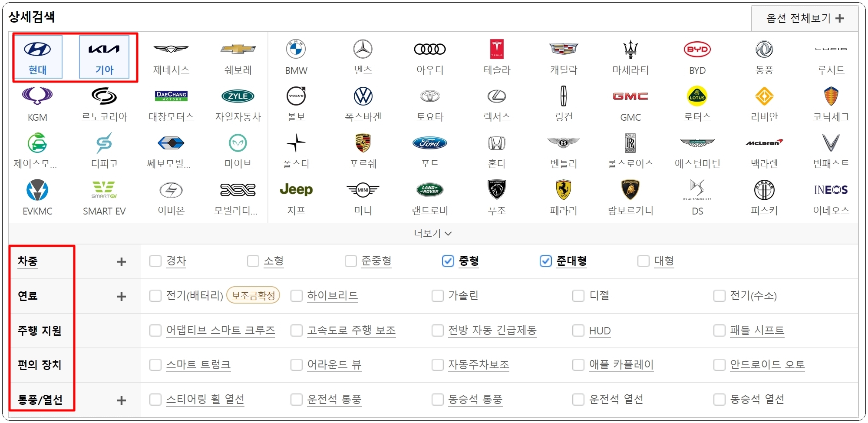Select the Toyota (토요타) logo
868x423 pixels.
(430, 96)
